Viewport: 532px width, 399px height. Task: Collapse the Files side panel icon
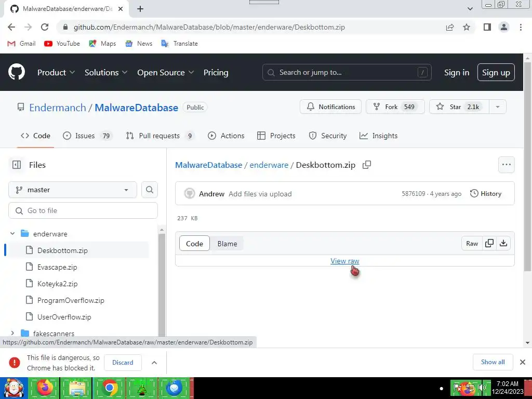point(17,165)
